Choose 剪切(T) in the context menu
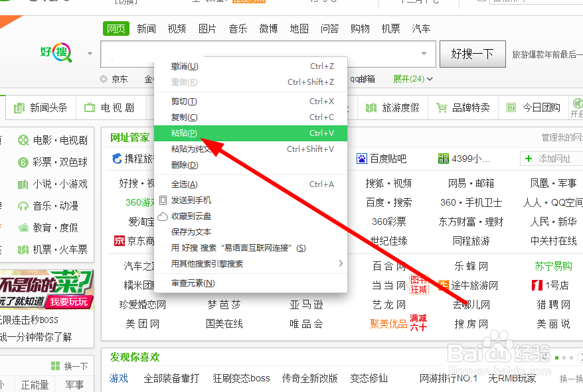Image resolution: width=583 pixels, height=392 pixels. [250, 101]
